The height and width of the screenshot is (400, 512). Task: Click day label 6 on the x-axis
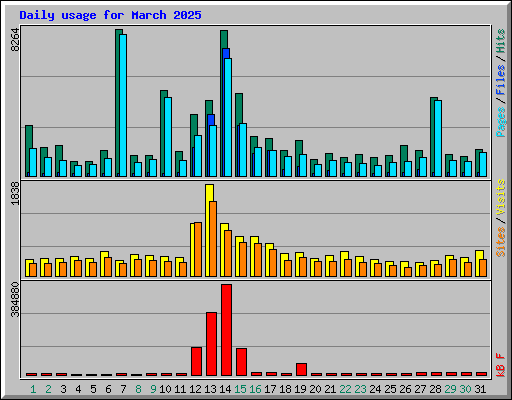point(108,389)
